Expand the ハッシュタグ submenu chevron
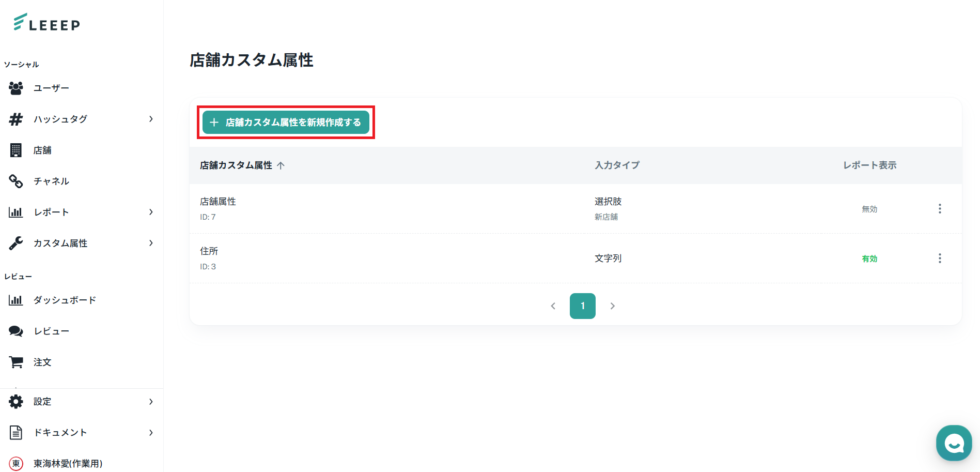Image resolution: width=980 pixels, height=472 pixels. (x=151, y=119)
